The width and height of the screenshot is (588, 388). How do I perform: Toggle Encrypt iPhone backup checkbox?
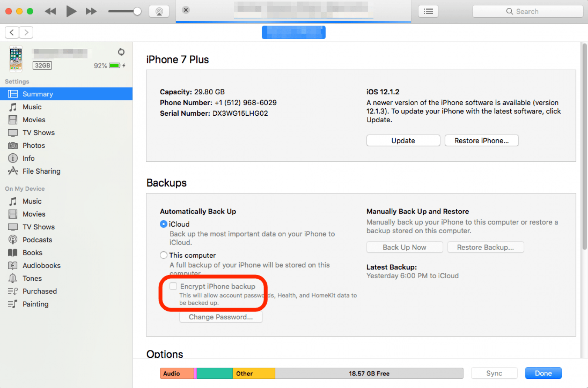(x=173, y=286)
